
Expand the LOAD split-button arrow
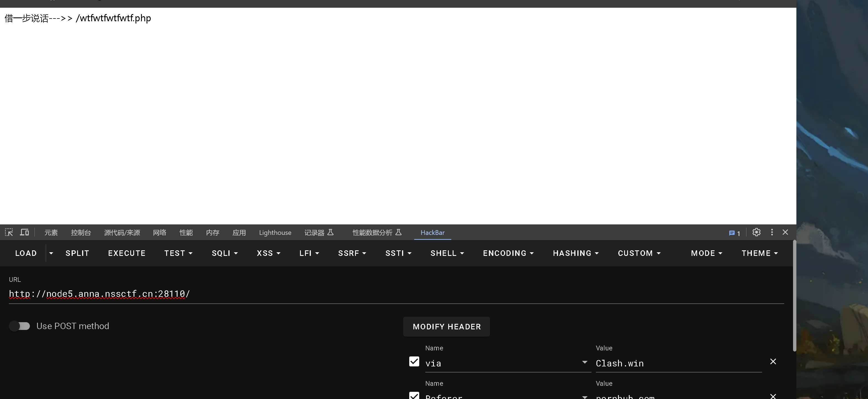coord(51,253)
